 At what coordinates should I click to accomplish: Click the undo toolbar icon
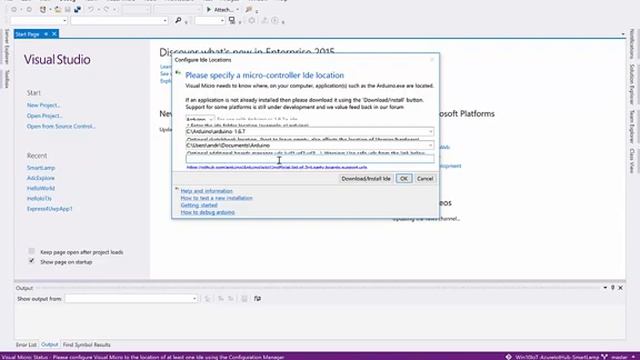91,9
